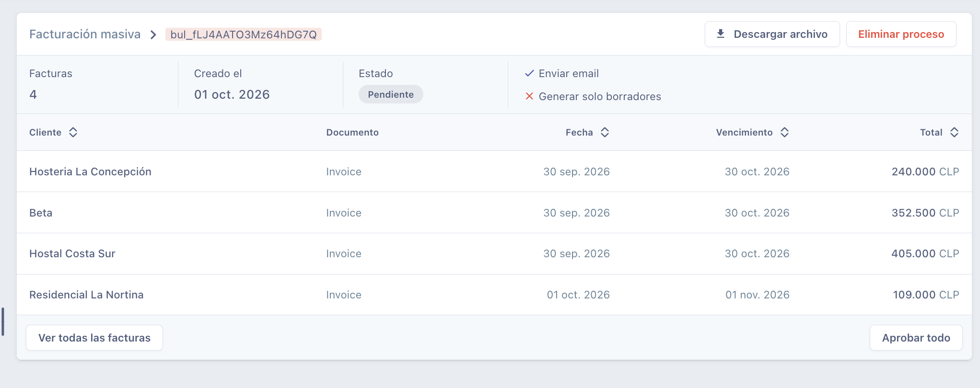Viewport: 980px width, 388px height.
Task: Click Invoice in the Hostal Costa Sur row
Action: coord(344,253)
